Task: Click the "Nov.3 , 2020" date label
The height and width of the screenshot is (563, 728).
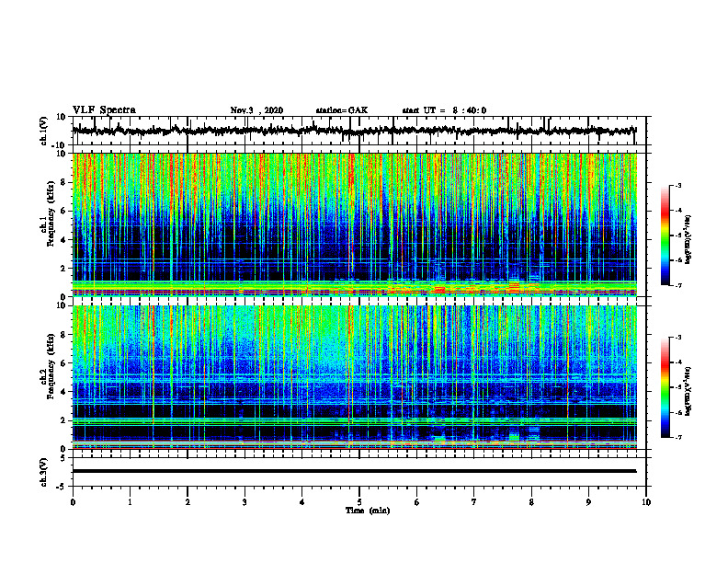Action: pos(256,110)
